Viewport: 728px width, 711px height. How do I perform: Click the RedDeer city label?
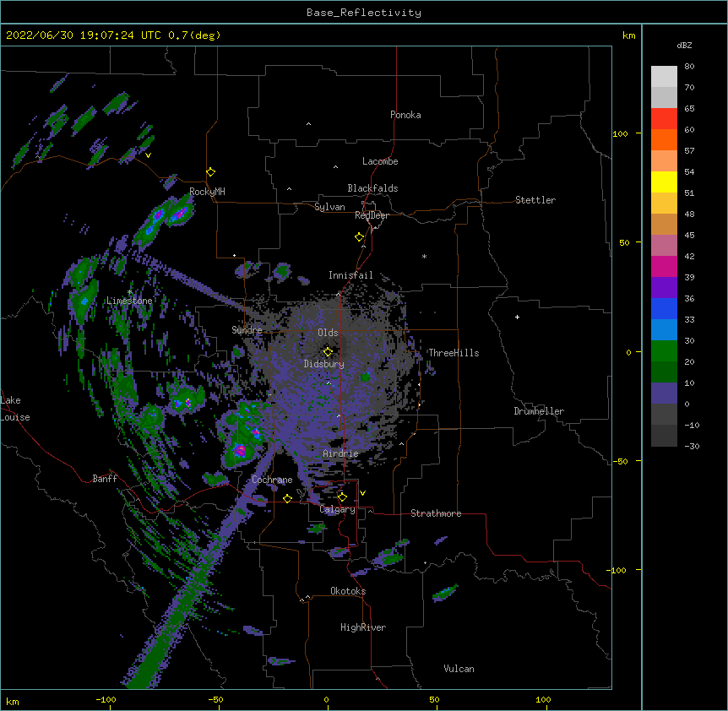click(372, 215)
